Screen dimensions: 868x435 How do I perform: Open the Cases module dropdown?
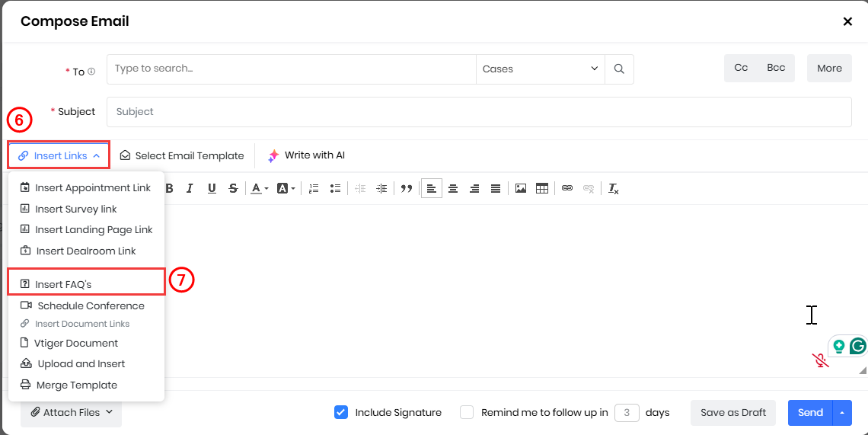click(x=540, y=69)
